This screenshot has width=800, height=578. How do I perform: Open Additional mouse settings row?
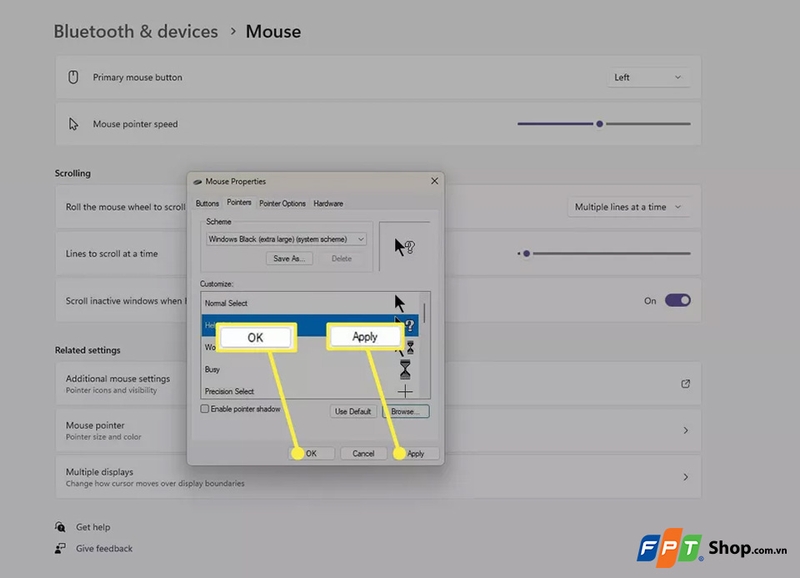(x=378, y=384)
